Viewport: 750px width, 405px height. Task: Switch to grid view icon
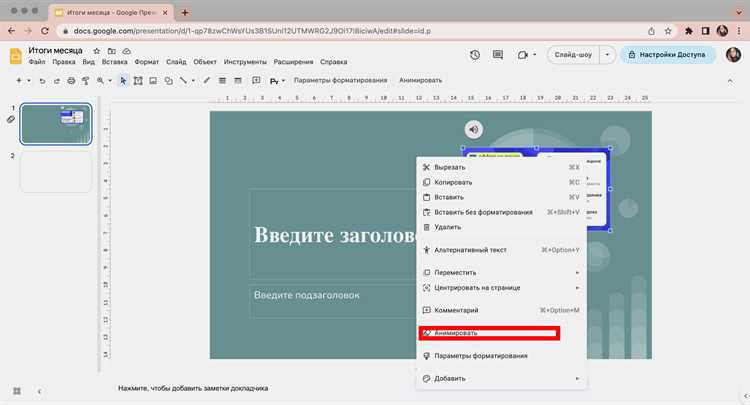tap(17, 391)
